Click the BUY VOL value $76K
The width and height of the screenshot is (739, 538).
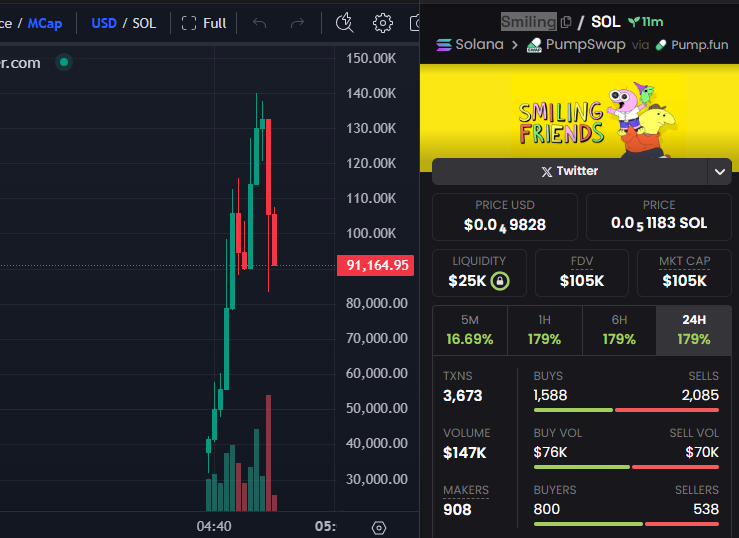point(550,452)
